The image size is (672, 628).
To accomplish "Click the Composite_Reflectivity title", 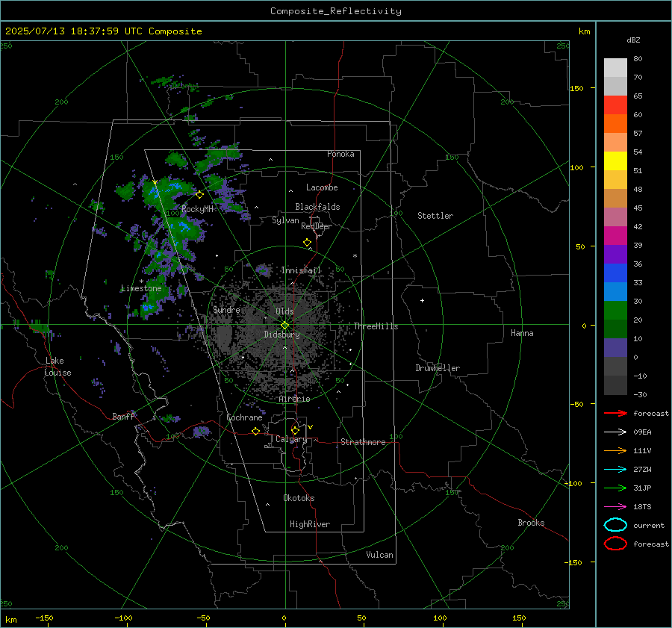I will [x=336, y=11].
